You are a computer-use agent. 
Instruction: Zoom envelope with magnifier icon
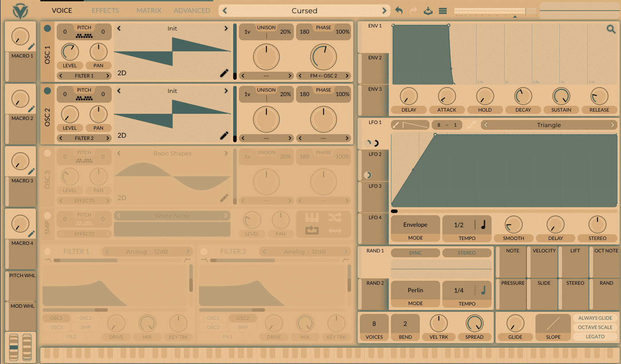click(x=611, y=30)
